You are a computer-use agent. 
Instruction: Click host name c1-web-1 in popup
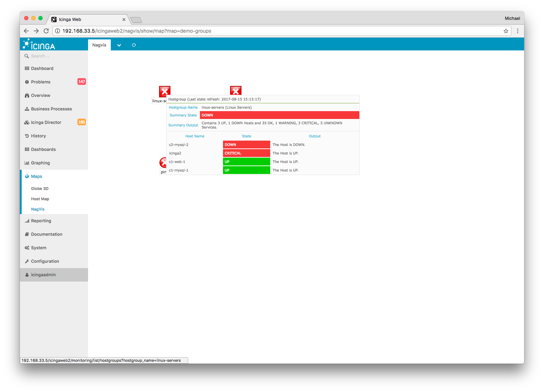177,162
